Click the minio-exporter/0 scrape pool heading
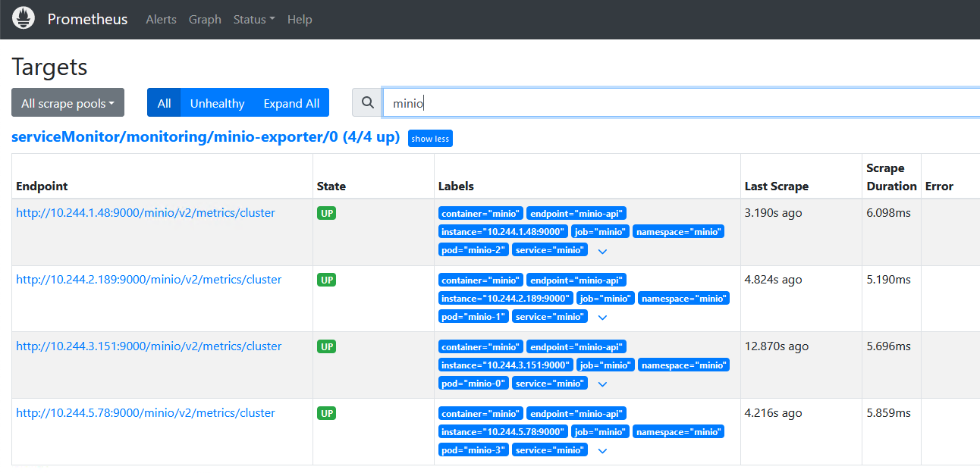This screenshot has height=473, width=980. (x=206, y=137)
